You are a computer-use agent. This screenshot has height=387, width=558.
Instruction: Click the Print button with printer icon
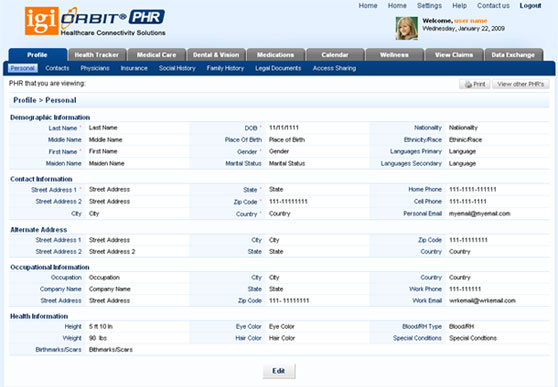point(475,84)
